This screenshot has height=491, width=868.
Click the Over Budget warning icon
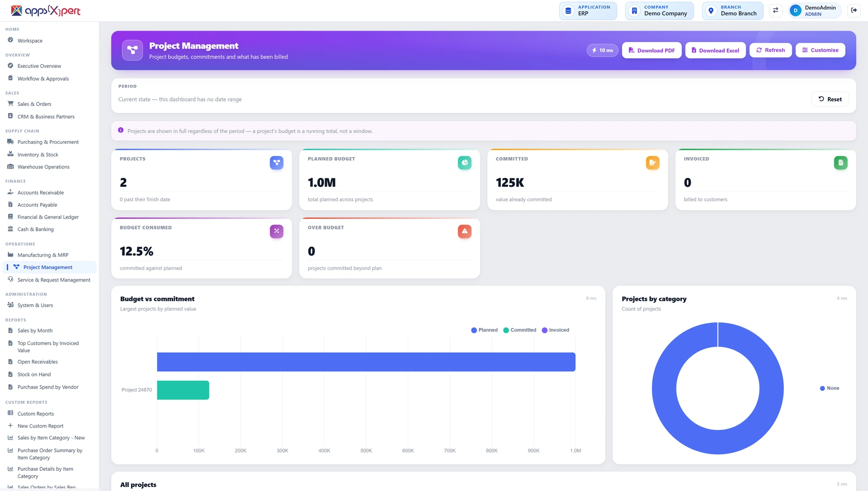click(464, 231)
